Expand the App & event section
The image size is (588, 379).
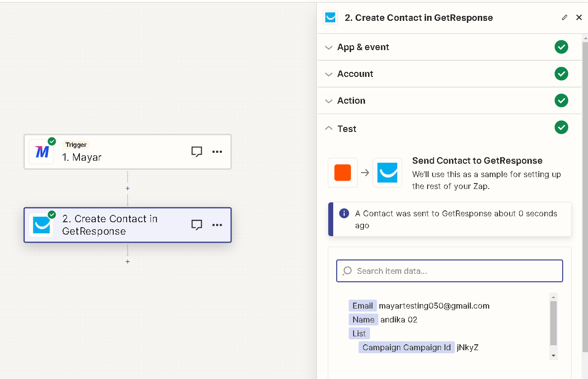(x=449, y=47)
